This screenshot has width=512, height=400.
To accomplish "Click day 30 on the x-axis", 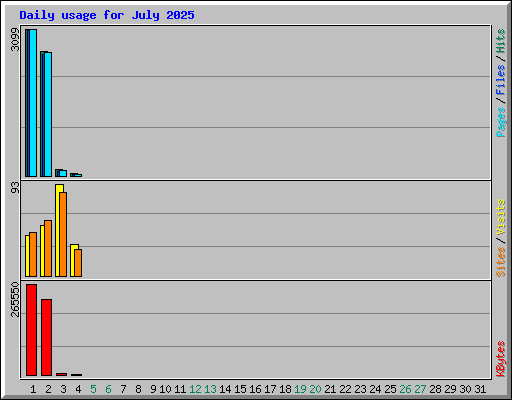I will [x=465, y=389].
